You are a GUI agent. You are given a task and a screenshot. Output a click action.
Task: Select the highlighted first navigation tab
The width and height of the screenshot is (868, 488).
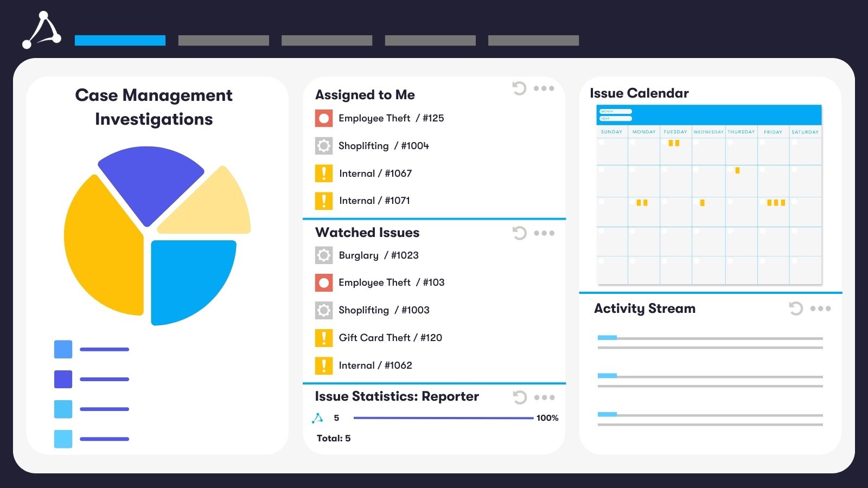coord(119,40)
